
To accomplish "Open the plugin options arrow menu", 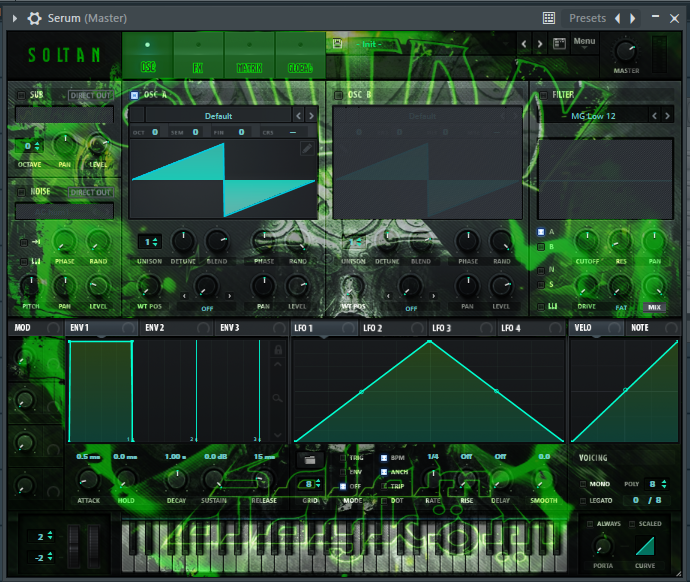I will tap(15, 18).
